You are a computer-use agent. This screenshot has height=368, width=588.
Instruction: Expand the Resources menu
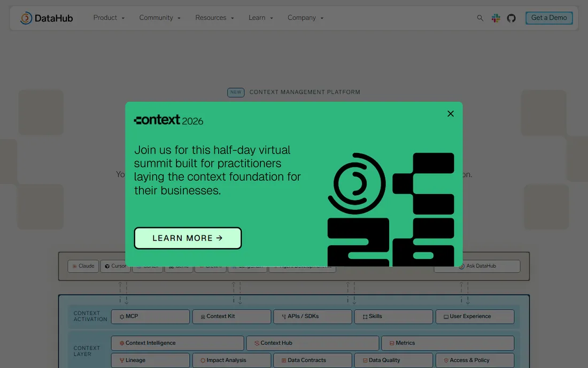pyautogui.click(x=214, y=18)
